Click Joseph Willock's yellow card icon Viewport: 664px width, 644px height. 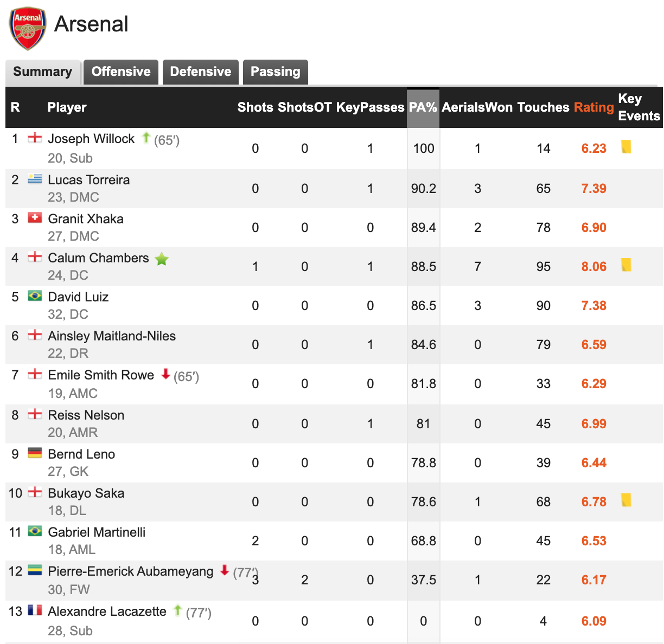click(x=626, y=146)
